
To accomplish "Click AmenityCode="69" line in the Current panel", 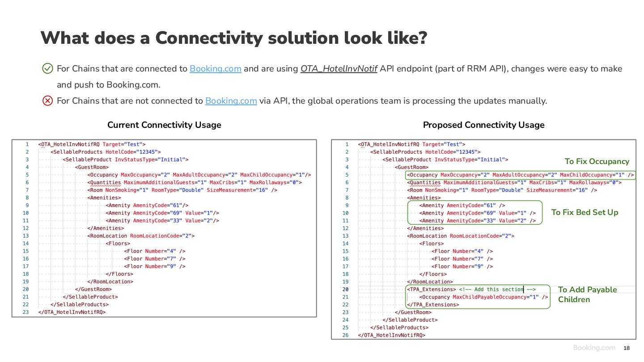I will [x=162, y=213].
